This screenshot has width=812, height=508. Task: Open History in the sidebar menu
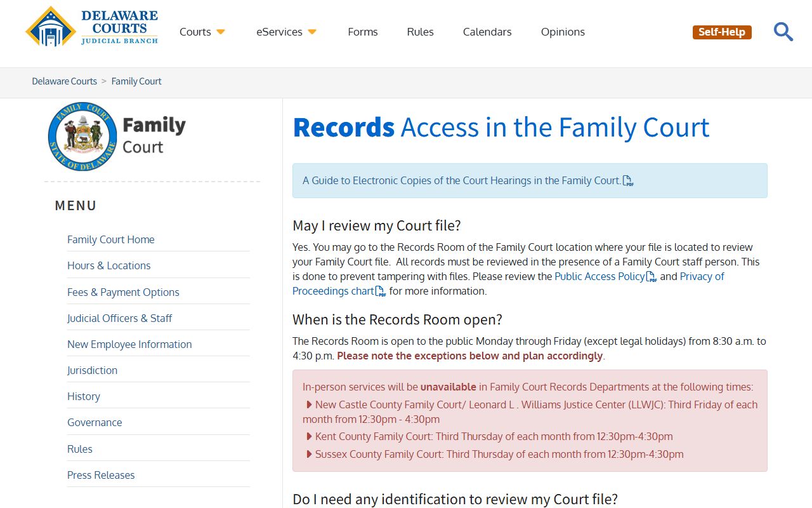84,396
